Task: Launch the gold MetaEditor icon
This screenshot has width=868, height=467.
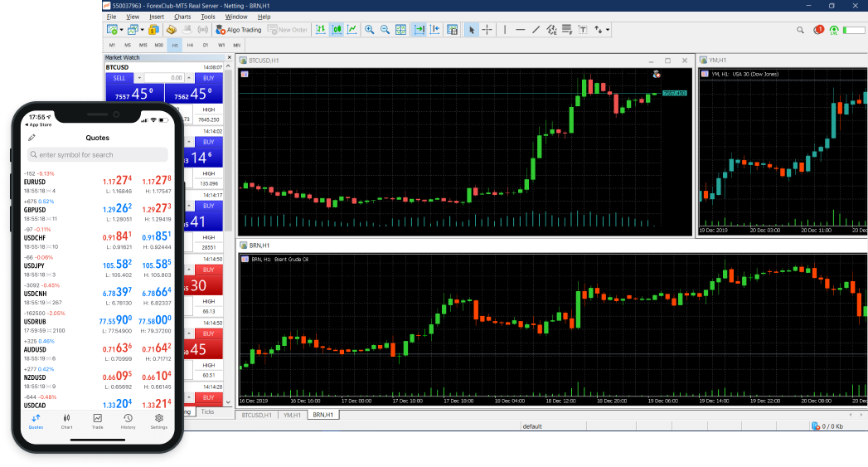Action: coord(172,30)
